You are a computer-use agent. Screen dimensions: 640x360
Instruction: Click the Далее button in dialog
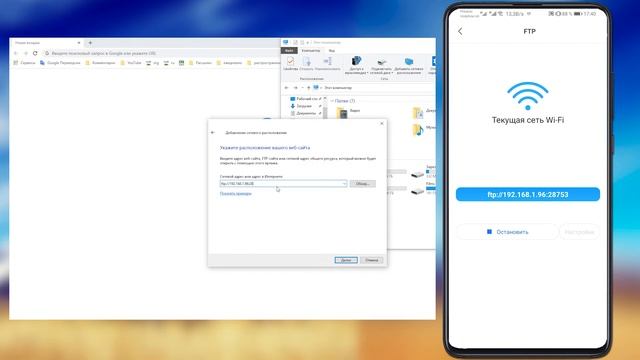[x=346, y=260]
